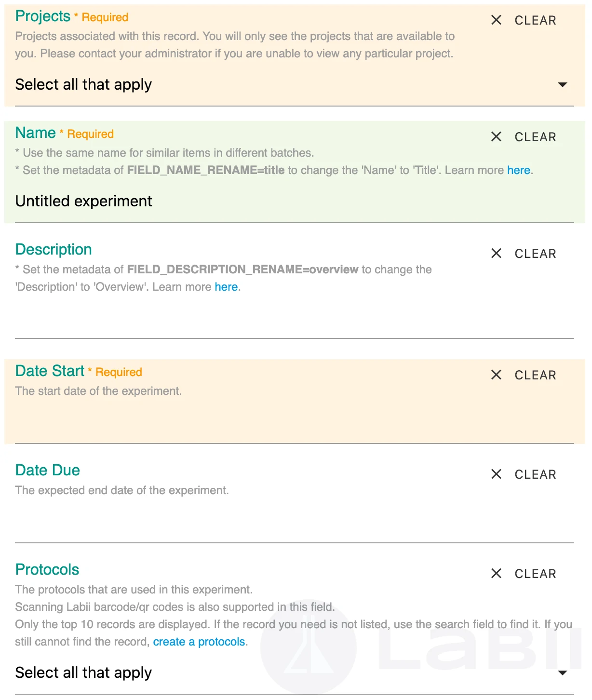Expand the Protocols dropdown arrow

point(562,673)
